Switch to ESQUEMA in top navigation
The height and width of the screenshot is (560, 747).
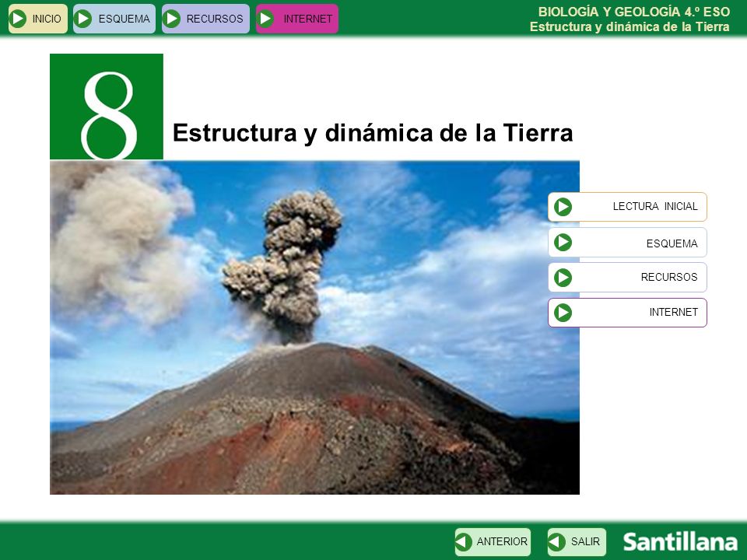[114, 19]
